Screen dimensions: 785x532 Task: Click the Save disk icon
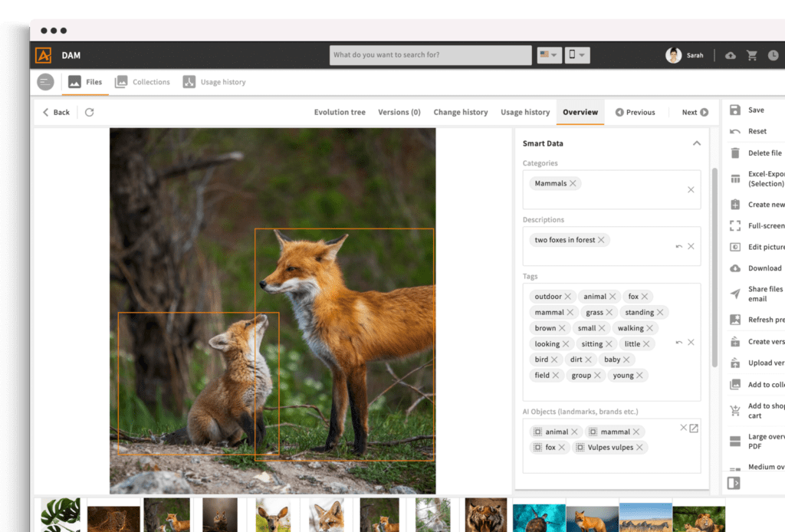pyautogui.click(x=735, y=110)
